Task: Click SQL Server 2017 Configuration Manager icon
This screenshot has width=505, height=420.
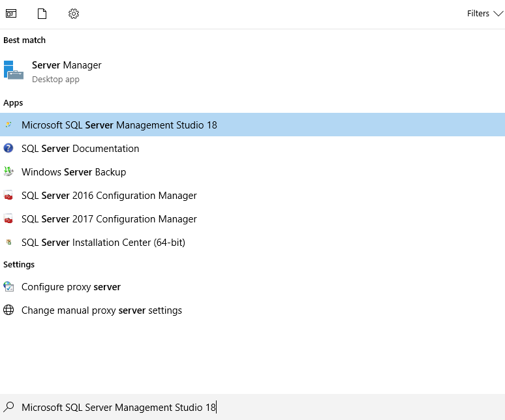Action: point(8,218)
